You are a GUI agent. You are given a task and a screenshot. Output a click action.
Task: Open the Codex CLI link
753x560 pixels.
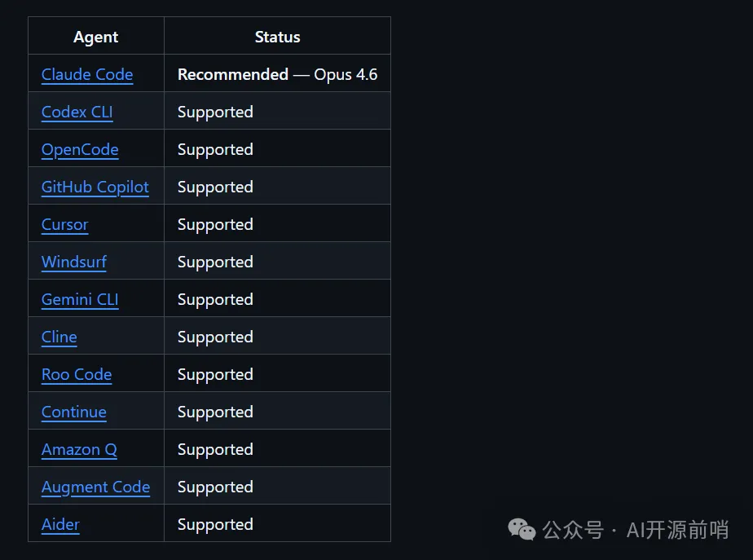click(x=77, y=112)
